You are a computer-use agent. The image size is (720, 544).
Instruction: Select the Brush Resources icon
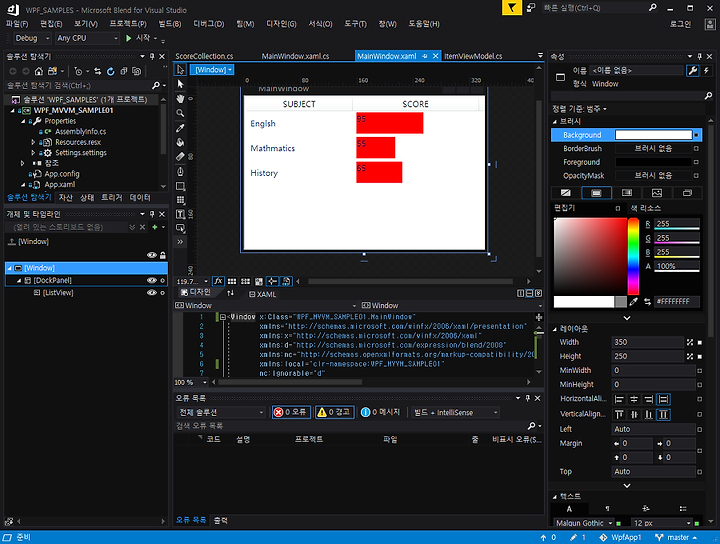[687, 193]
